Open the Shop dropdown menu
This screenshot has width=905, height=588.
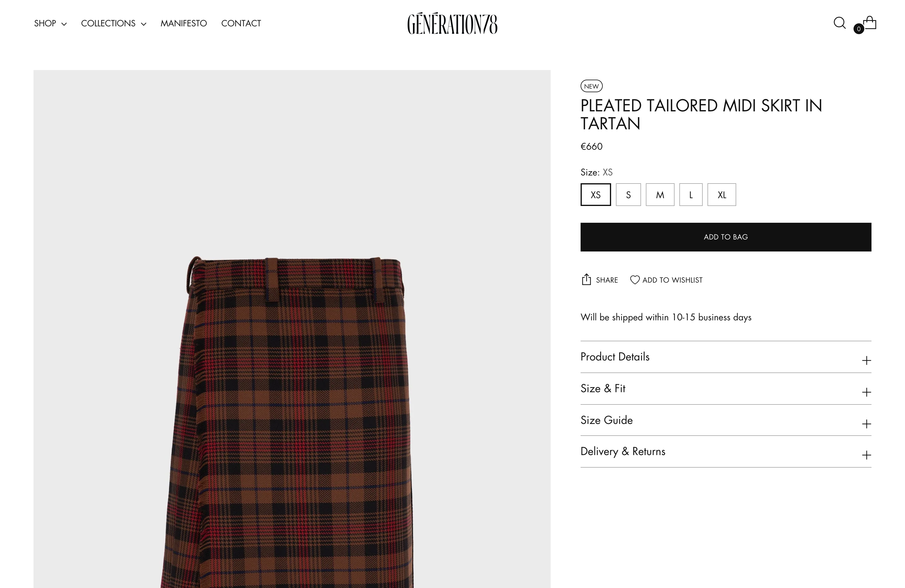click(50, 24)
